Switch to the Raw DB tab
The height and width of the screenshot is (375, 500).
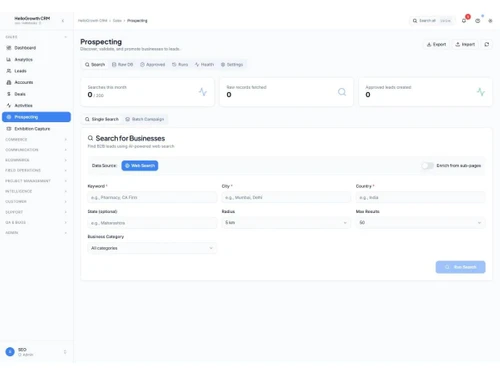tap(122, 64)
